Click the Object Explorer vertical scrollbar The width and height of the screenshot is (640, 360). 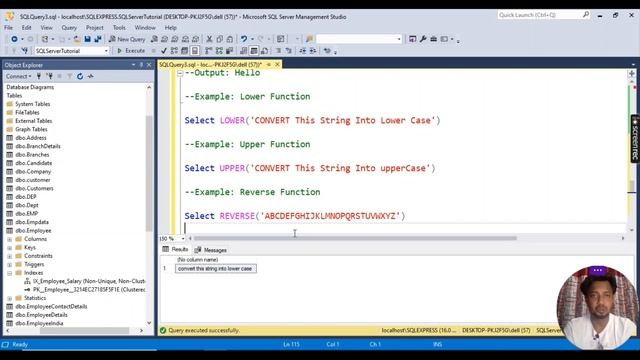pos(149,173)
